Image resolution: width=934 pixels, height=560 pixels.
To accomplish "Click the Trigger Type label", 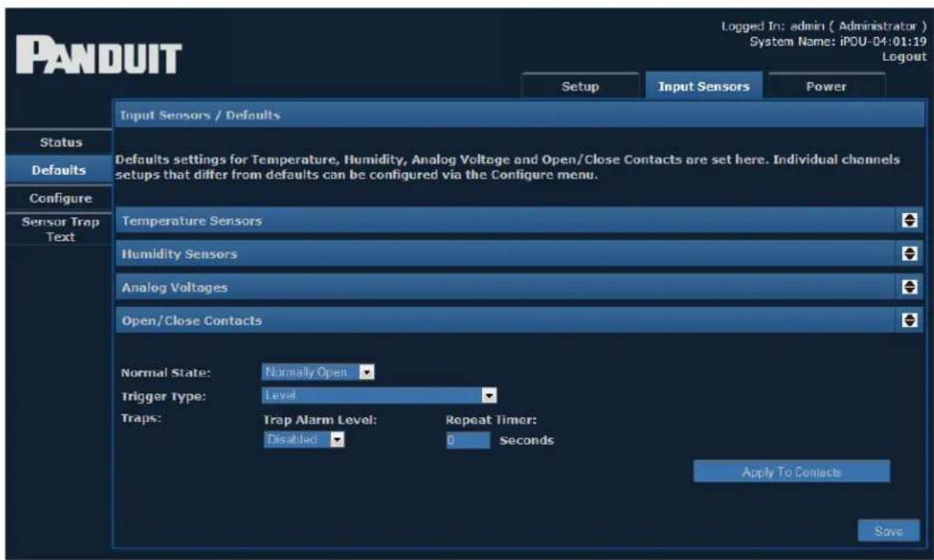I will (163, 396).
